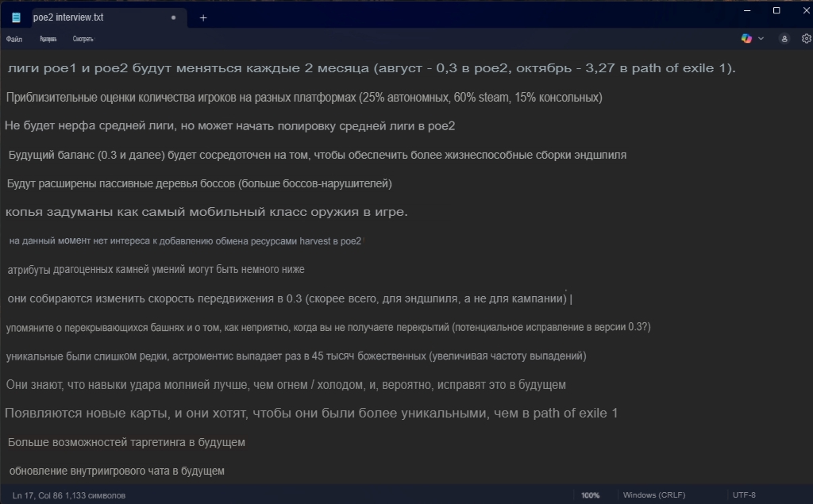Close the Notepad window
The image size is (813, 504).
(x=807, y=10)
